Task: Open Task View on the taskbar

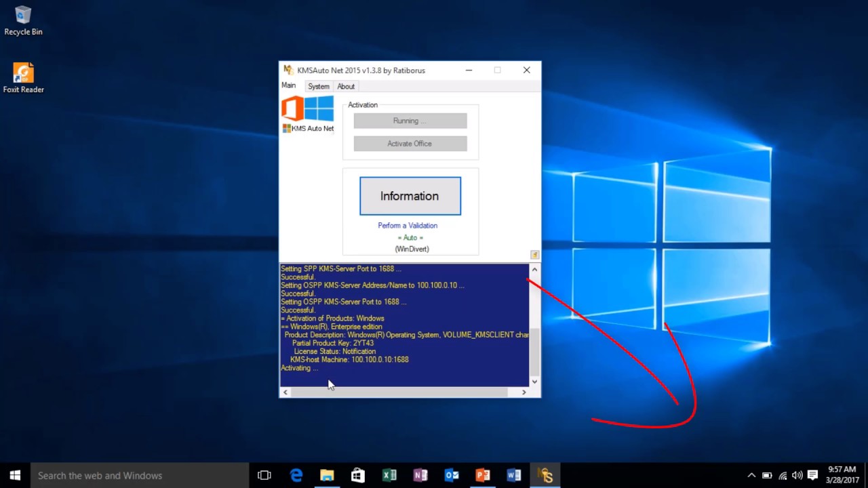Action: click(x=264, y=475)
